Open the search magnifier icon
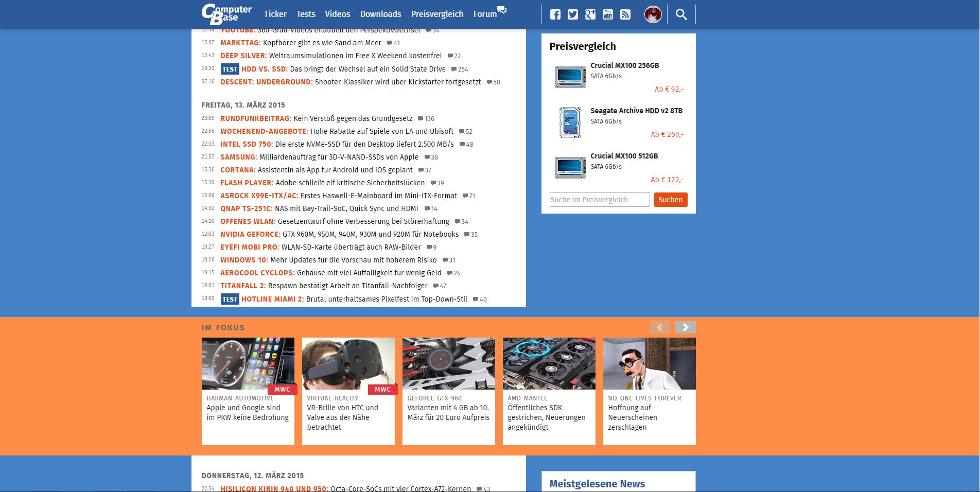The height and width of the screenshot is (492, 980). pos(681,14)
